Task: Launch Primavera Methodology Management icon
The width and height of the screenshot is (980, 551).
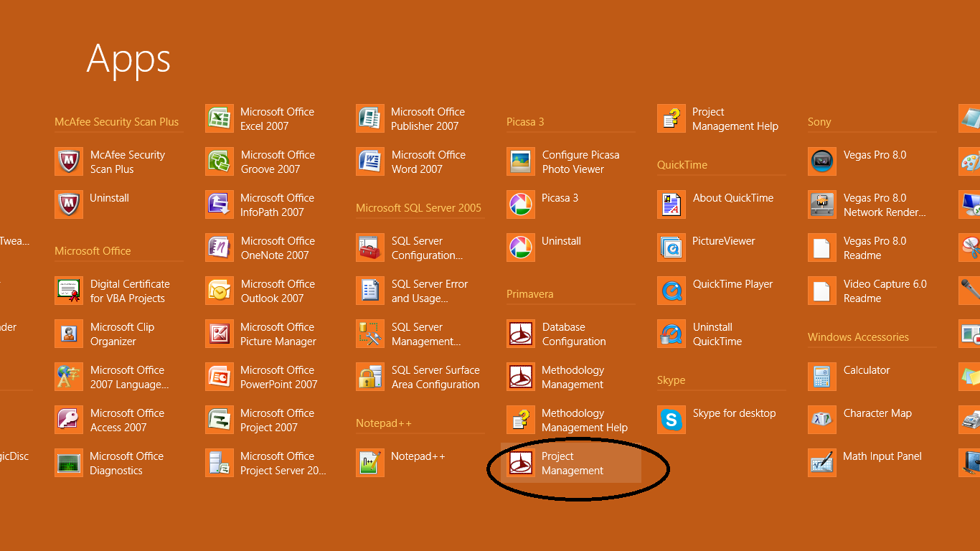Action: (x=521, y=377)
